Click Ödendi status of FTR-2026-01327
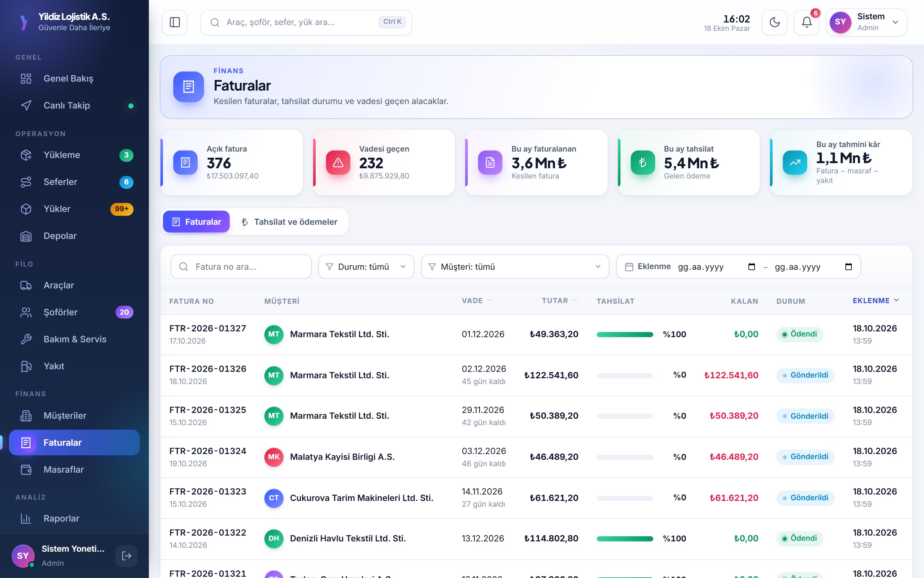 [x=800, y=335]
